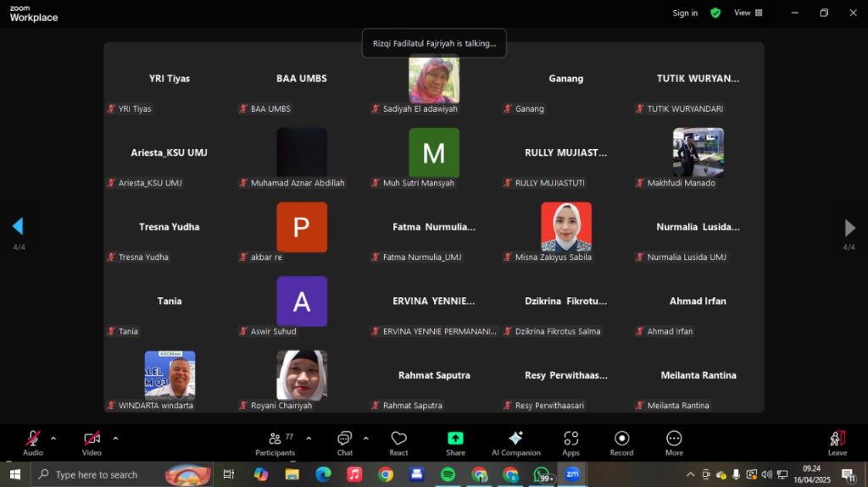
Task: Click the ERVINA YENNIE PERMANANI tile
Action: 434,301
